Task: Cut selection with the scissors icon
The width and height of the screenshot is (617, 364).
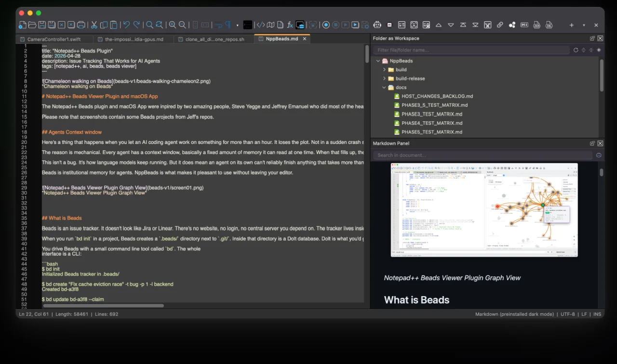Action: (94, 25)
